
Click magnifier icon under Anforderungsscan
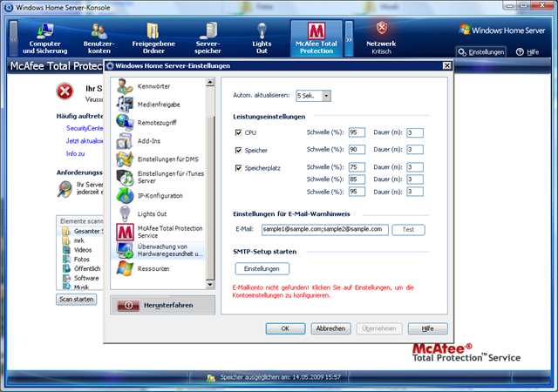[x=65, y=189]
